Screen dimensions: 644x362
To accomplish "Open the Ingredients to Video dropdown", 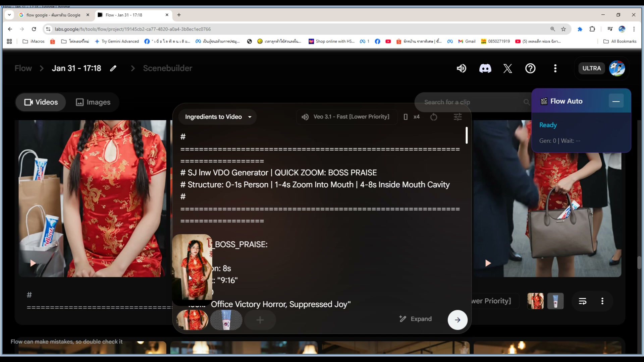I will pos(217,117).
